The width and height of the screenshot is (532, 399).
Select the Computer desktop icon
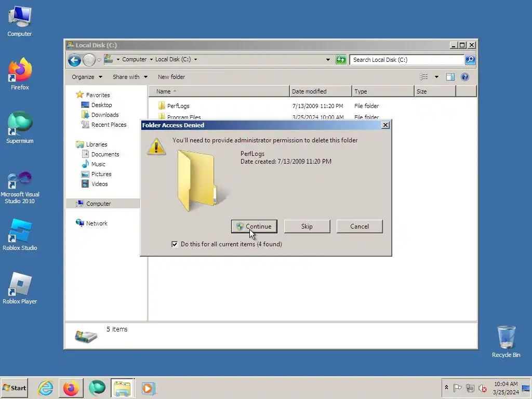point(20,21)
